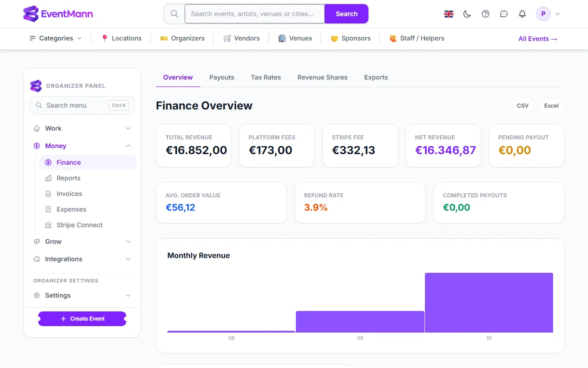Open the Categories dropdown
Image resolution: width=588 pixels, height=368 pixels.
56,38
